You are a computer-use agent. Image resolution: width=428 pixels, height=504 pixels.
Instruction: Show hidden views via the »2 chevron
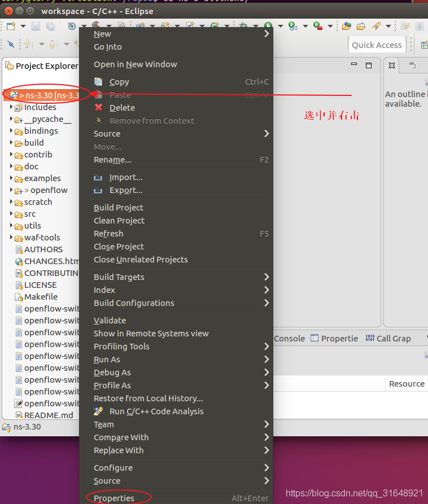(x=413, y=65)
